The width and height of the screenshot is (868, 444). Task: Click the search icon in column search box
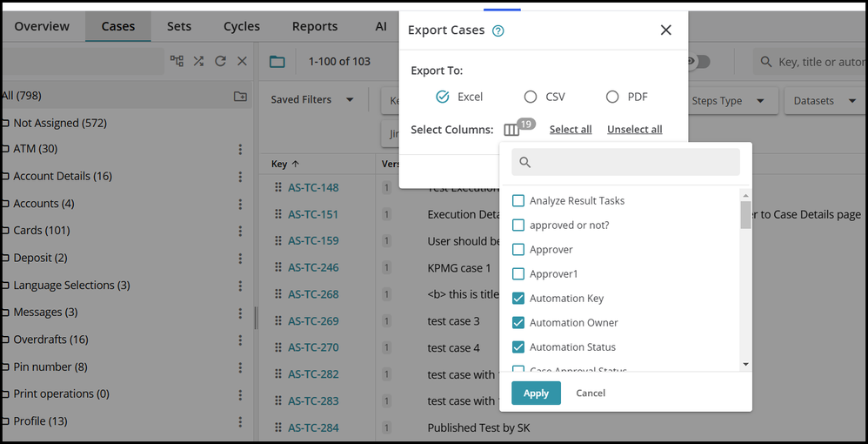[525, 163]
